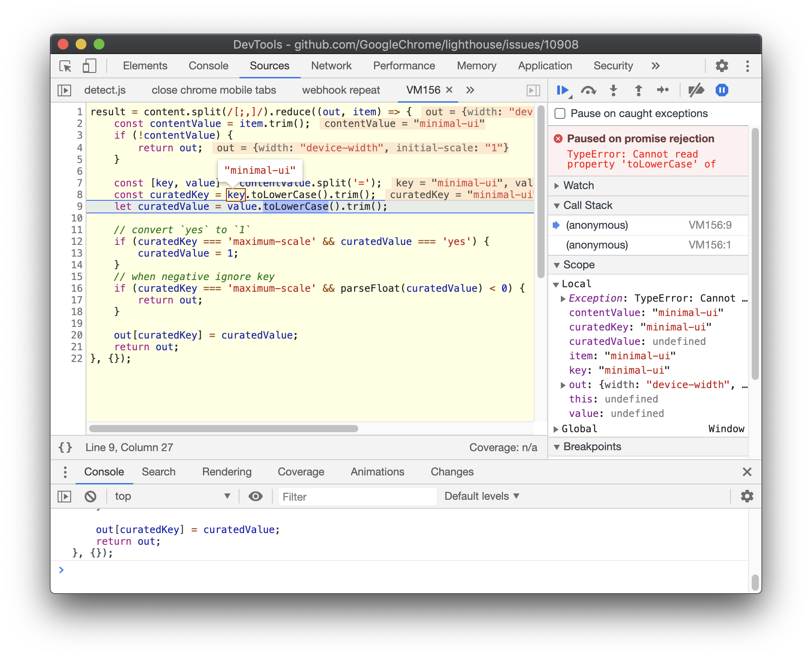The image size is (812, 660).
Task: Close the VM156 file tab
Action: (x=449, y=90)
